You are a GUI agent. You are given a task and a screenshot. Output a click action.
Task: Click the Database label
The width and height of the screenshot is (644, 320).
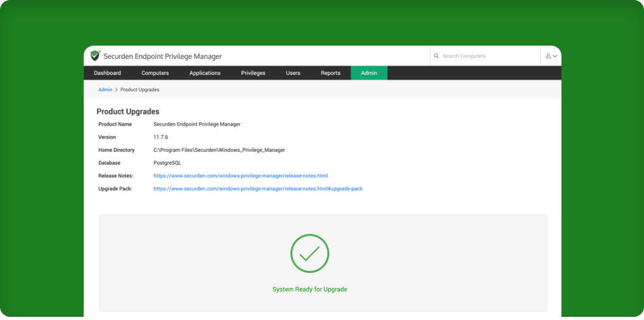point(109,163)
